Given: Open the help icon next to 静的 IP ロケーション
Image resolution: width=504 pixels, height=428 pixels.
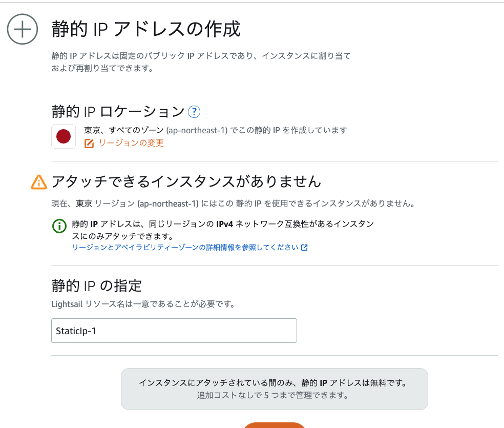Looking at the screenshot, I should [x=194, y=112].
